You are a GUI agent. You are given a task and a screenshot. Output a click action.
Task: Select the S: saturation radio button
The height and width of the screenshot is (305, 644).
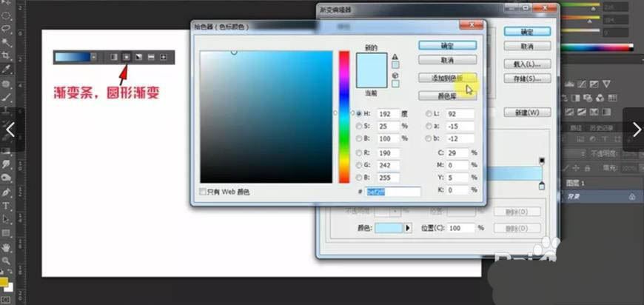click(359, 127)
